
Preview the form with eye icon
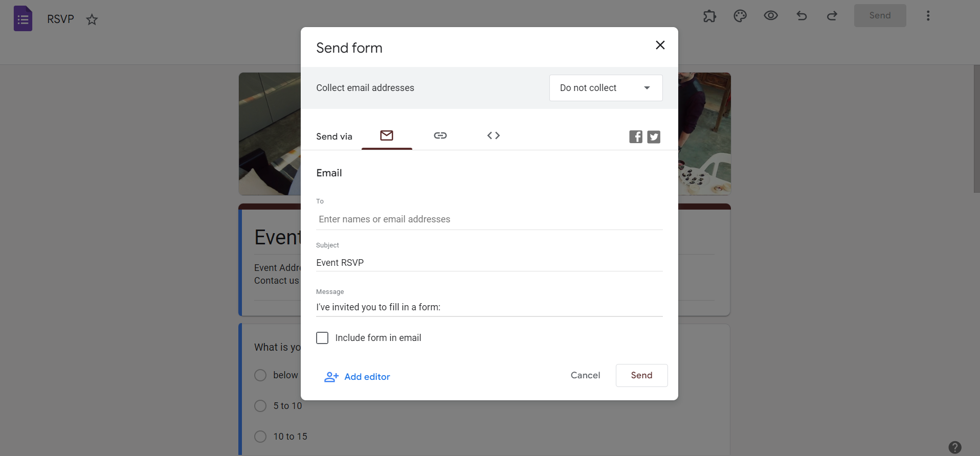point(771,16)
